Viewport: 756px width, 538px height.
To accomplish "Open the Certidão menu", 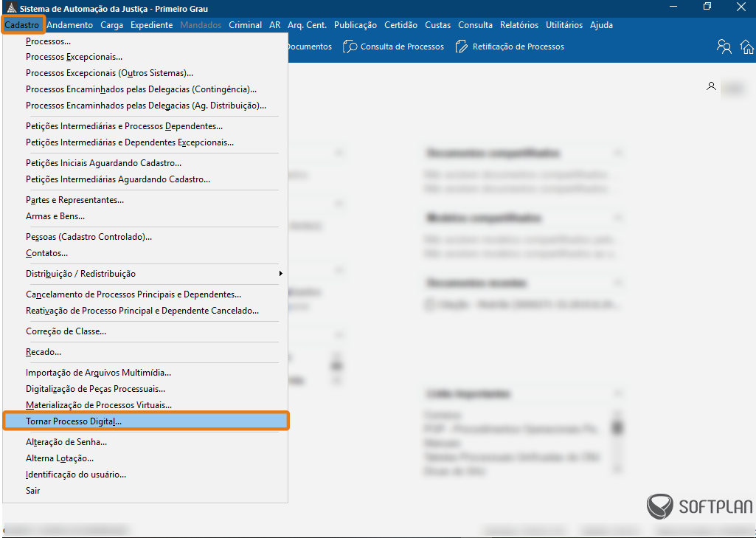I will 400,24.
